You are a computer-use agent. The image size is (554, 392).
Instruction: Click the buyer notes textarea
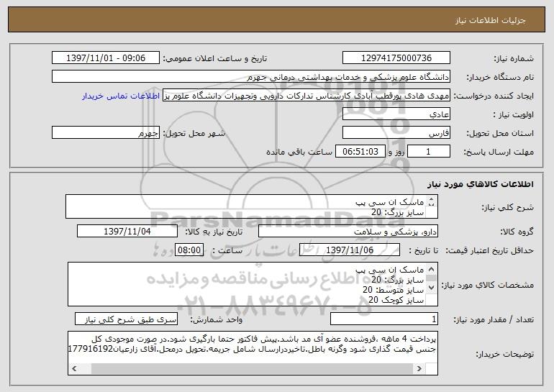click(253, 353)
